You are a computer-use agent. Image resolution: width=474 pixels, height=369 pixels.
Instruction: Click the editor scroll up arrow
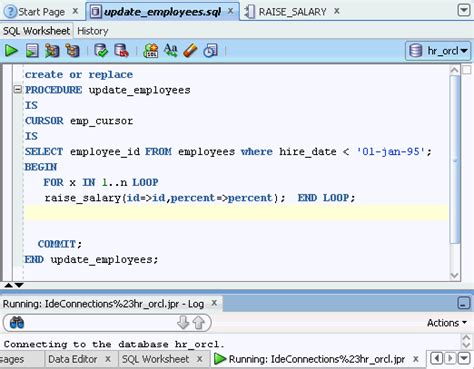[455, 70]
